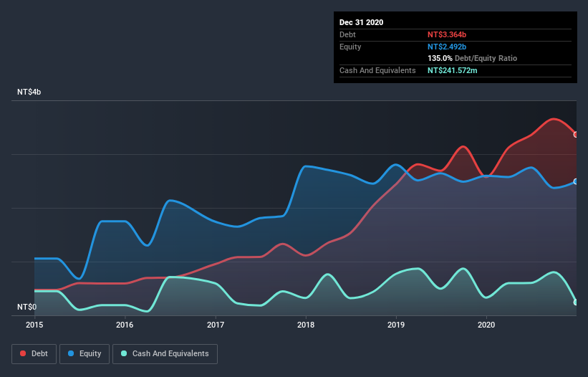This screenshot has width=588, height=377.
Task: Toggle Cash And Equivalents legend button
Action: (x=165, y=354)
